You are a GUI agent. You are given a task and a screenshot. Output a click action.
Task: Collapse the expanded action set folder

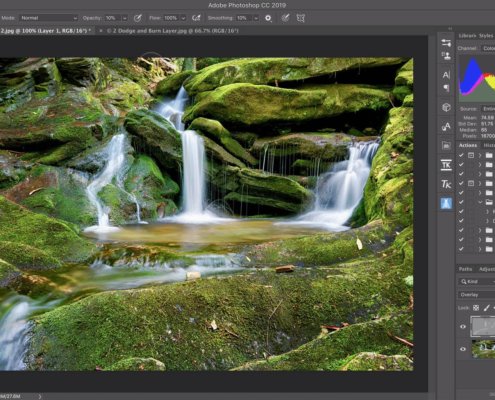[x=480, y=202]
